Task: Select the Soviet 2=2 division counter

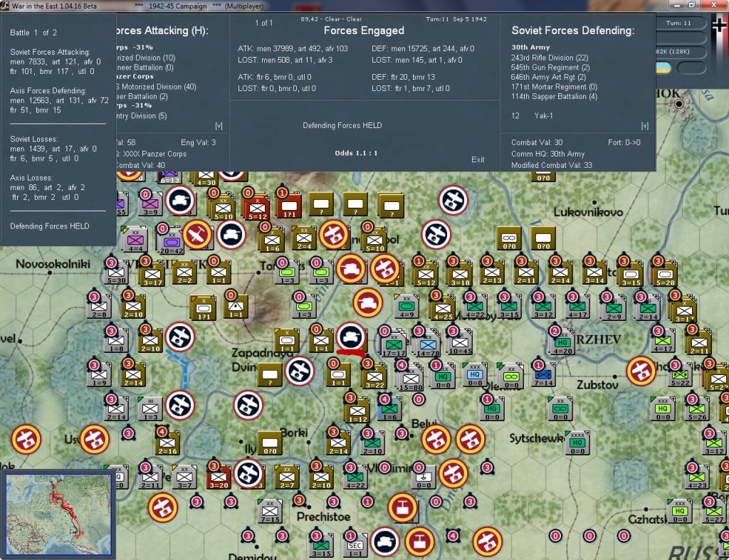Action: tap(184, 273)
